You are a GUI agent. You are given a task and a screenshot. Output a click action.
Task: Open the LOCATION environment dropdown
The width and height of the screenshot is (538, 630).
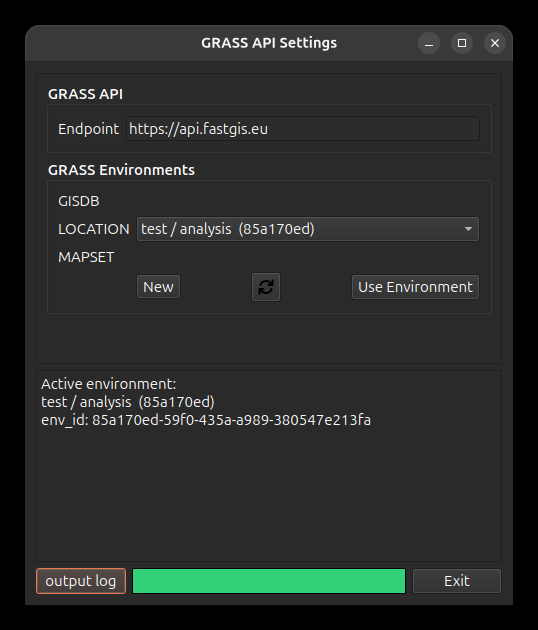point(308,229)
